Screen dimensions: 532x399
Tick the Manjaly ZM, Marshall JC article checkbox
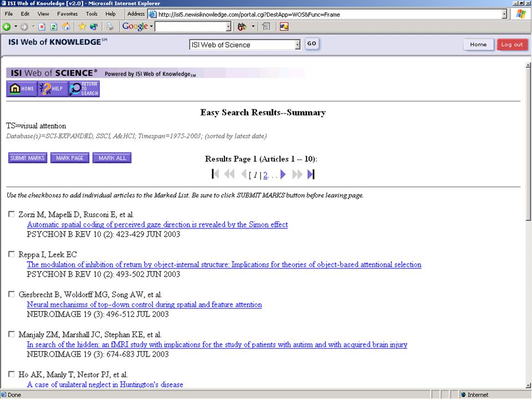(x=12, y=335)
